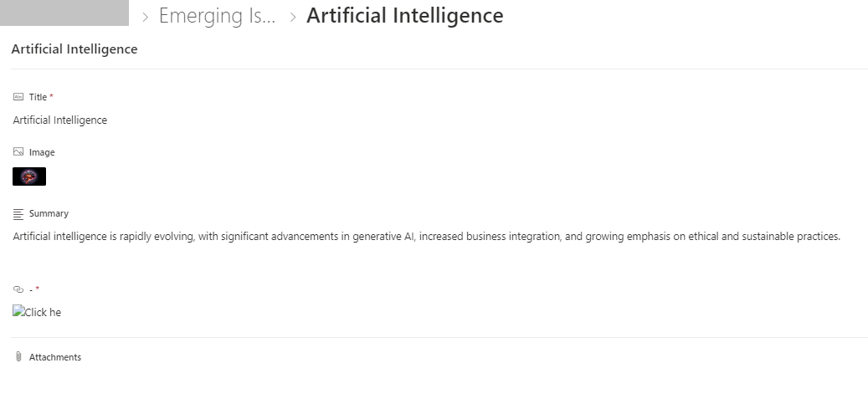
Task: Click the Summary field lines icon
Action: click(18, 213)
